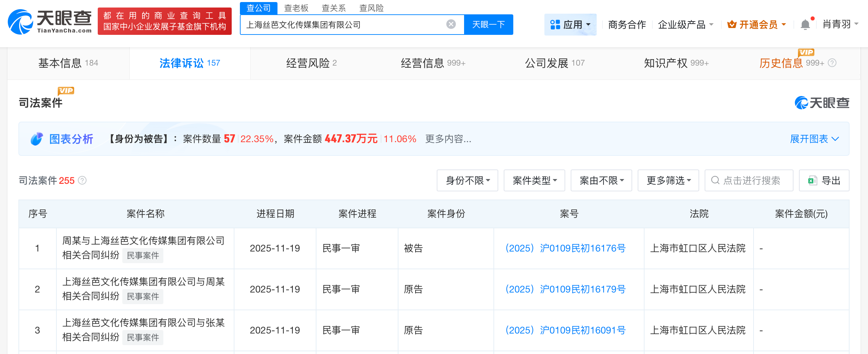Click the 天眼一下 search button
This screenshot has height=354, width=868.
[x=488, y=24]
